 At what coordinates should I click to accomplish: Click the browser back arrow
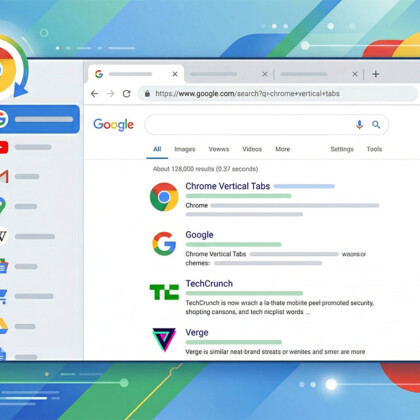[95, 94]
